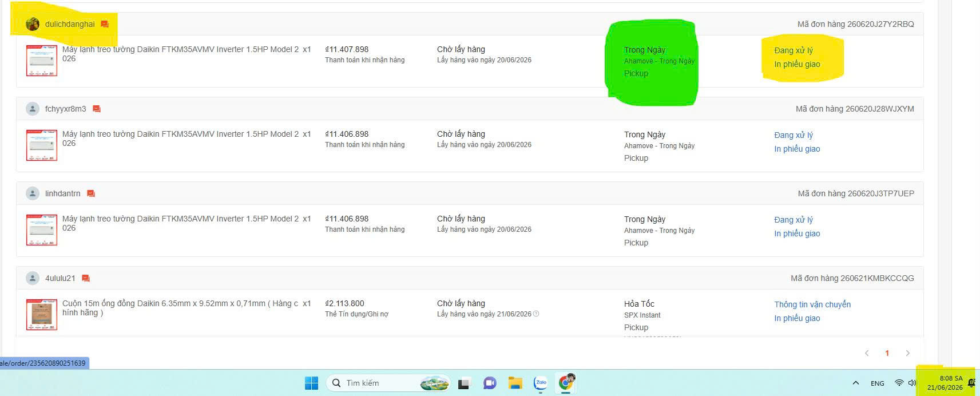
Task: Click In phiếu giao for order 260620J3TP7UEP
Action: 797,233
